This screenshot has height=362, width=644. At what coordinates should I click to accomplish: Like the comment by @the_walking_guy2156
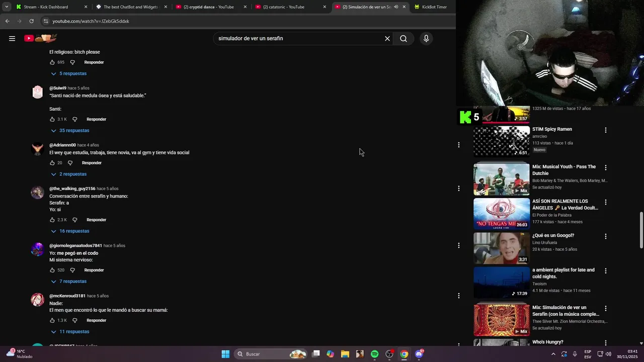point(52,220)
